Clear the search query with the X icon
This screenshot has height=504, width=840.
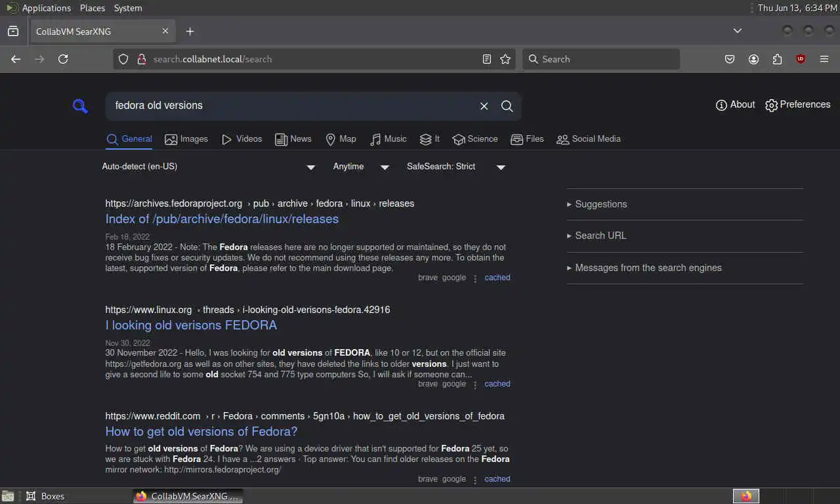pyautogui.click(x=484, y=106)
